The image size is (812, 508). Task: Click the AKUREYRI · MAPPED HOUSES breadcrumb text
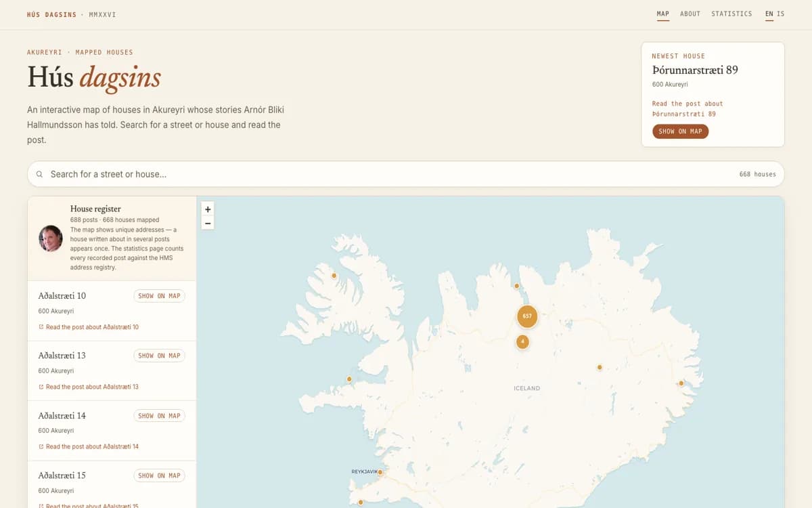[x=80, y=52]
